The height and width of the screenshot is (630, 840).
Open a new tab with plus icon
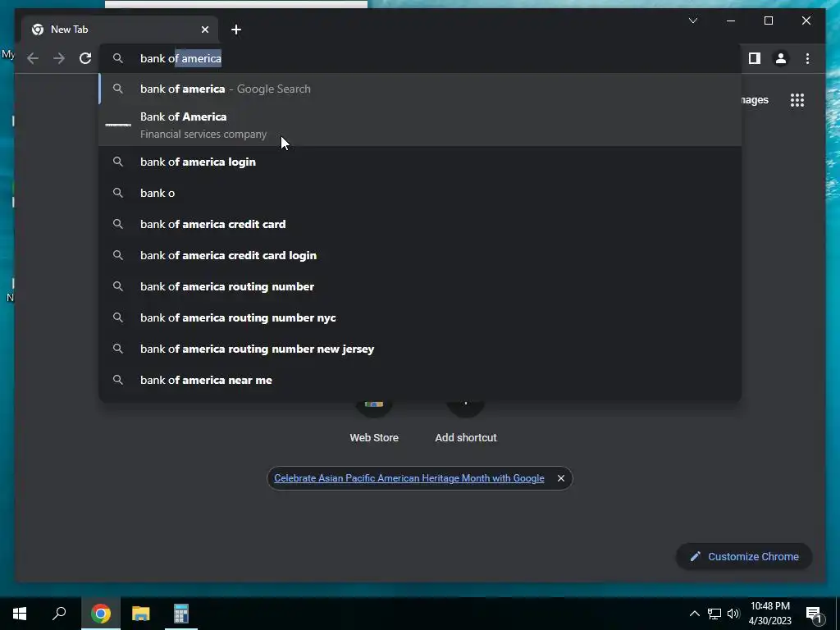pyautogui.click(x=236, y=30)
